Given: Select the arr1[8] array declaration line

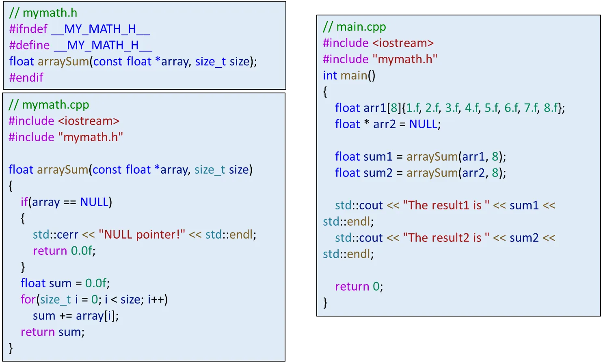Looking at the screenshot, I should [x=450, y=108].
